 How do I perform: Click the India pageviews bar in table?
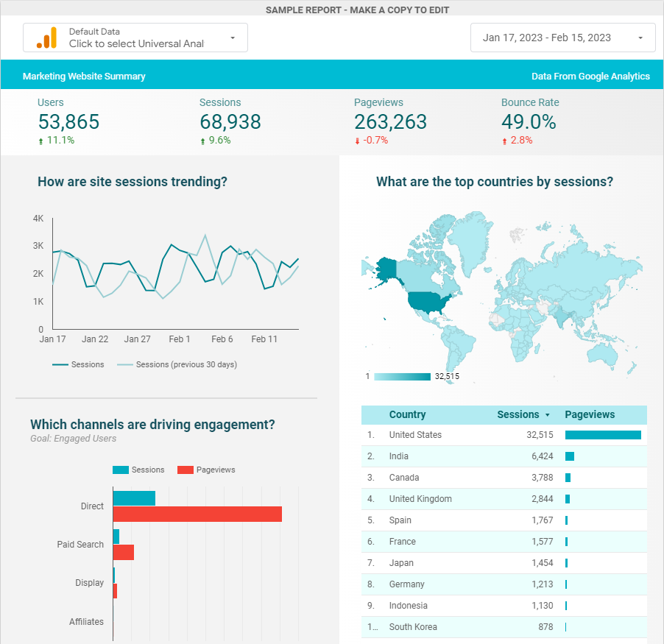[570, 456]
